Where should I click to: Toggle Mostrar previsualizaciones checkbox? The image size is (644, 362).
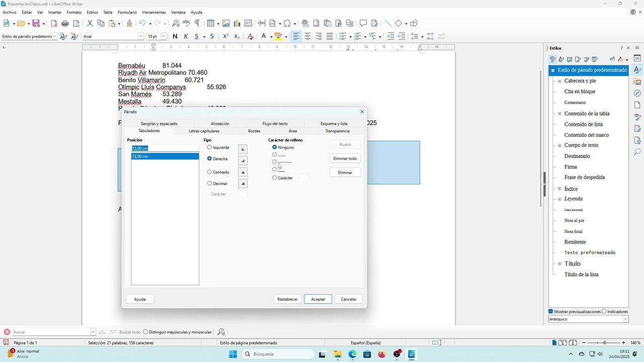[551, 311]
